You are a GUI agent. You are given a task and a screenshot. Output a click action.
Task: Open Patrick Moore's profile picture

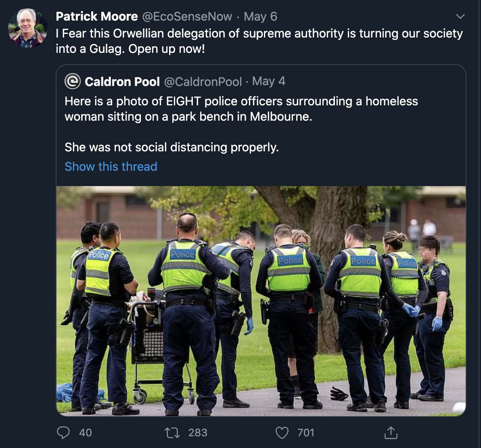(27, 28)
